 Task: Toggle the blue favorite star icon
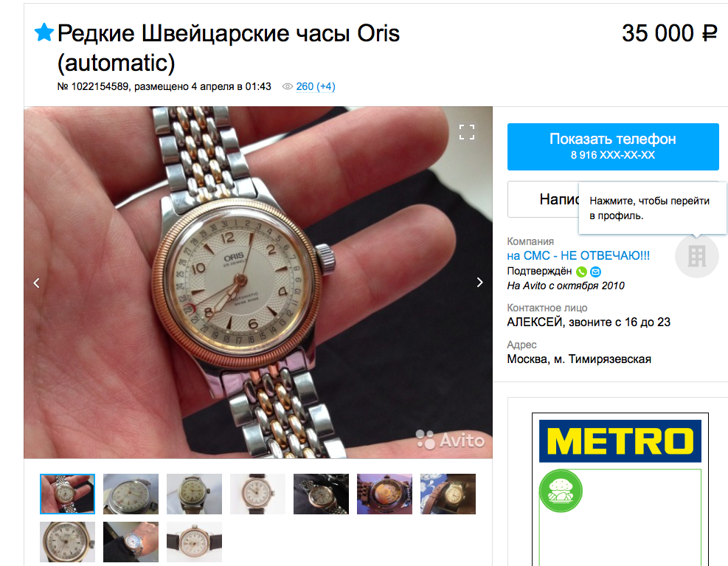pos(44,32)
